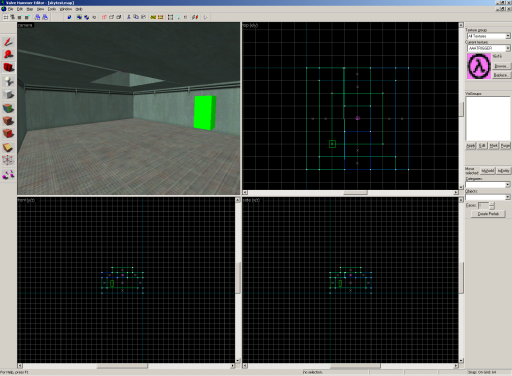
Task: Select the Block creation tool
Action: [8, 95]
